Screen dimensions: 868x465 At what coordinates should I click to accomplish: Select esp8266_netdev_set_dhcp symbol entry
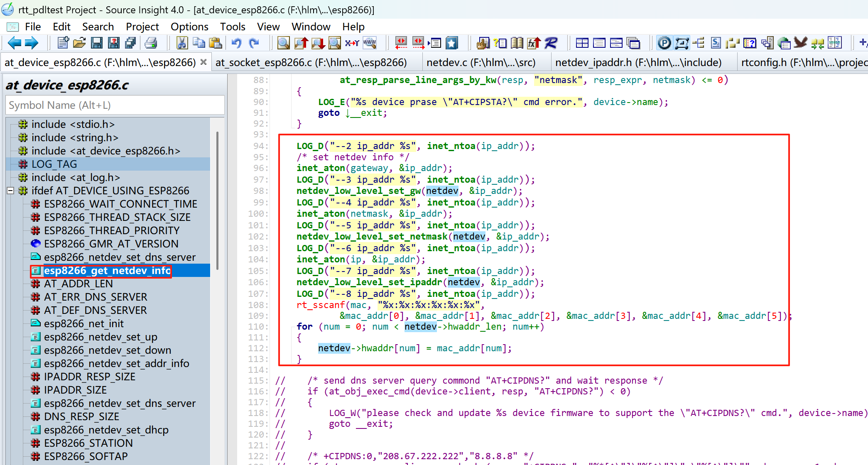pyautogui.click(x=106, y=430)
